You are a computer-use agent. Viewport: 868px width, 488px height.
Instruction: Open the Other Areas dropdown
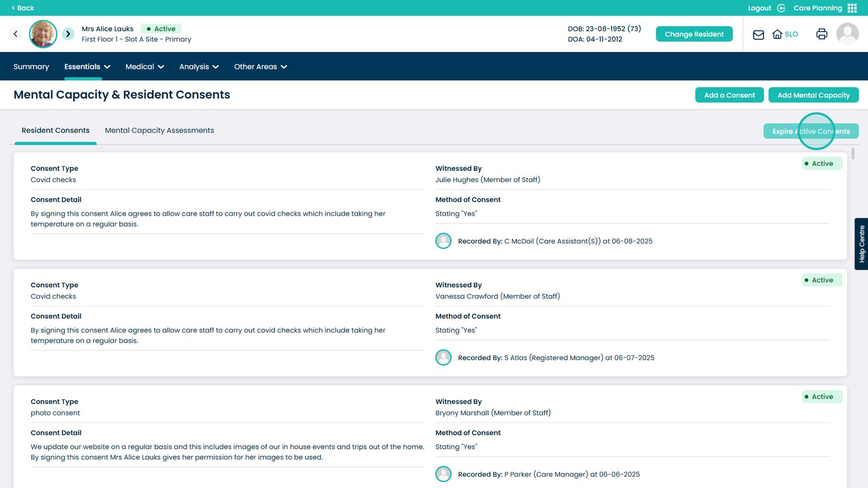260,67
